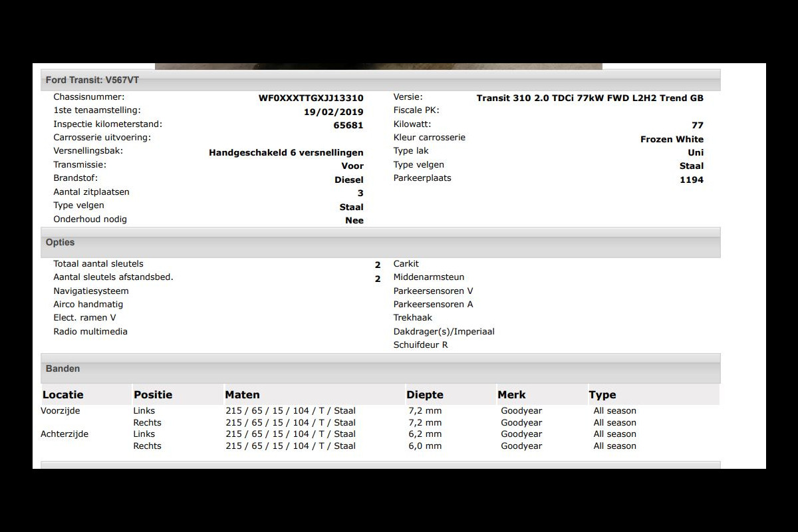Collapse the Opties section header
The image size is (798, 532).
[x=60, y=243]
